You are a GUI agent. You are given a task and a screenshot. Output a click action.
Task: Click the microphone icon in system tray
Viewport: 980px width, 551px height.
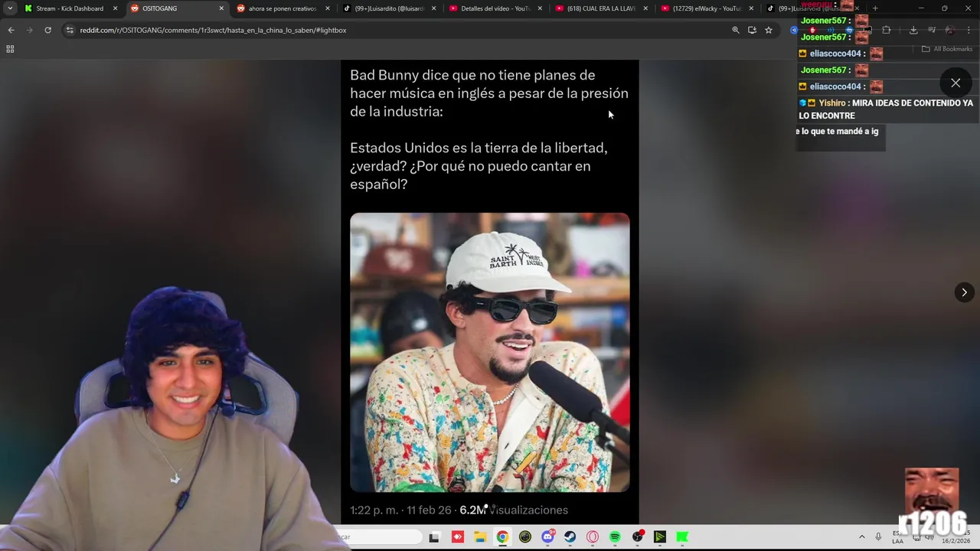(878, 537)
